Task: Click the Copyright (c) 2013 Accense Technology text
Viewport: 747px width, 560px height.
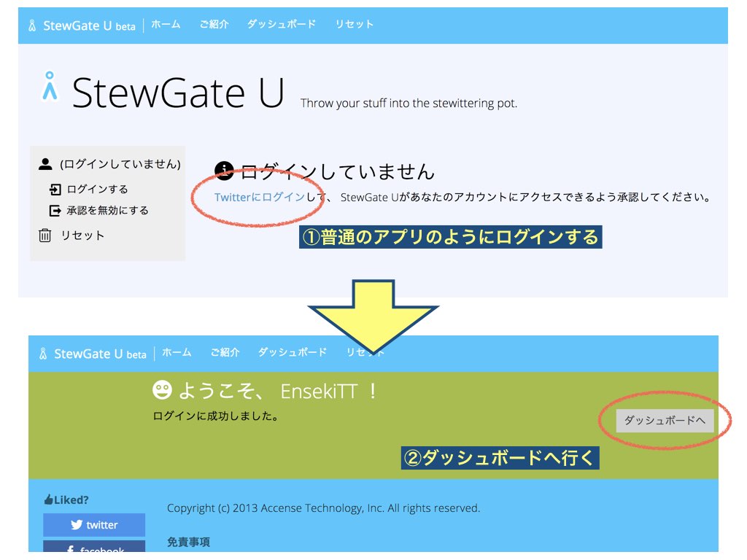Action: 323,508
